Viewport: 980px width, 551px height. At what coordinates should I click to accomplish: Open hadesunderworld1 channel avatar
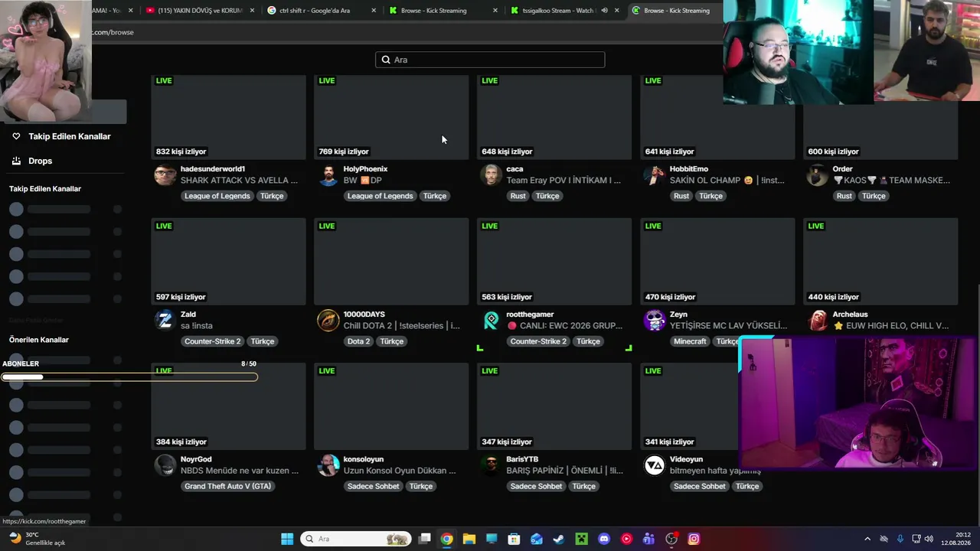165,175
